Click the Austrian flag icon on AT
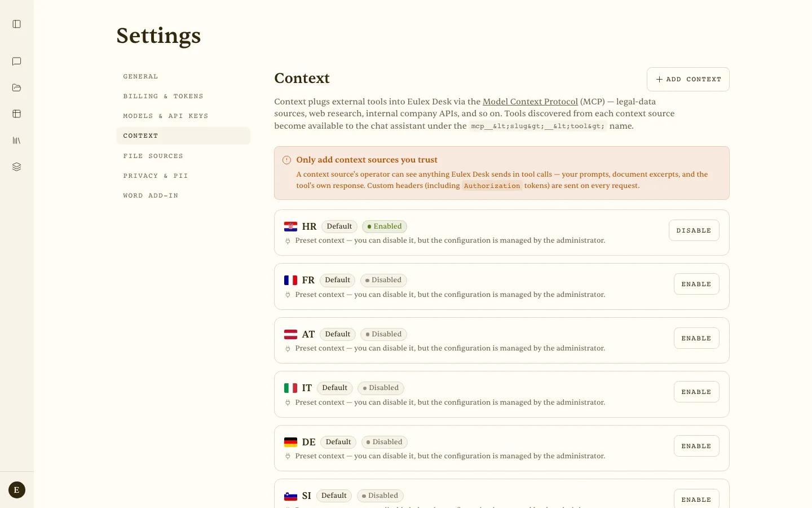The height and width of the screenshot is (508, 812). pyautogui.click(x=290, y=334)
